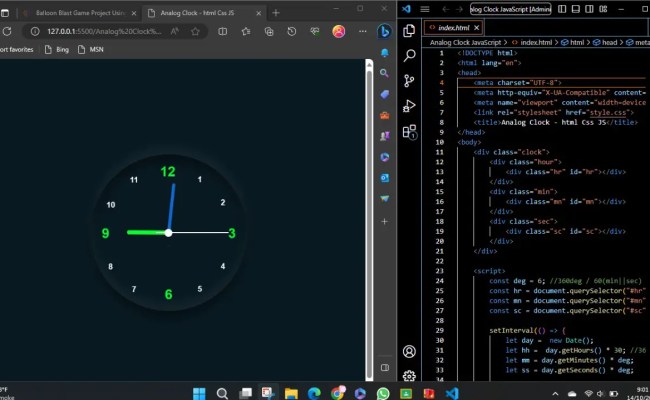Open Edge tab actions menu
The width and height of the screenshot is (650, 400).
coord(5,13)
